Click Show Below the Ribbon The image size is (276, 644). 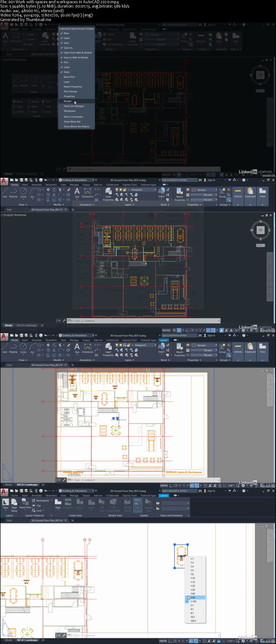pyautogui.click(x=77, y=127)
